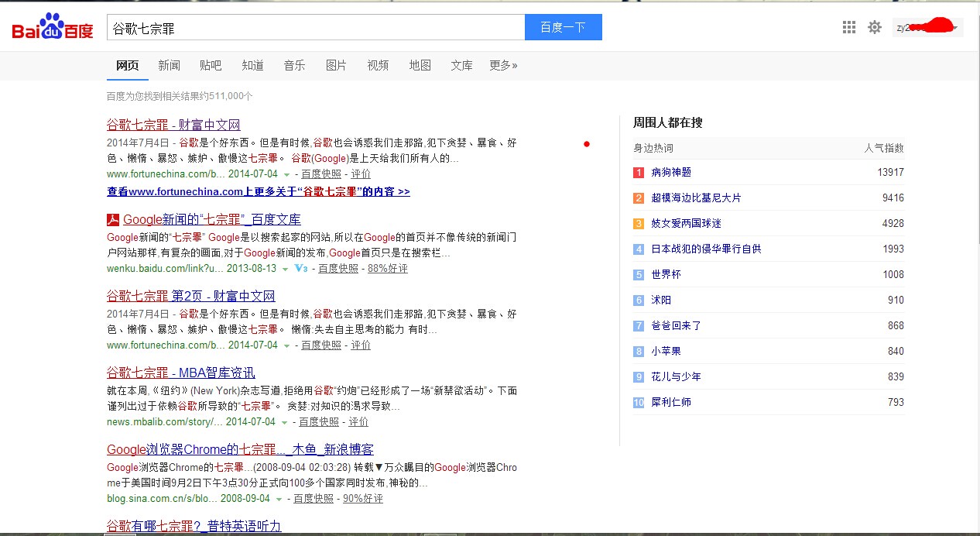Switch to the 知道 tab

click(x=252, y=65)
